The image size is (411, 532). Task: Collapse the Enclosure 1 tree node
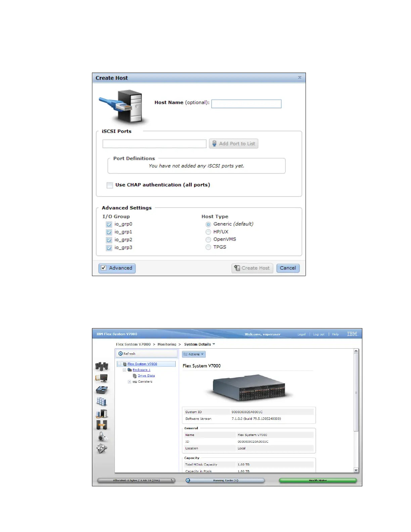point(124,370)
